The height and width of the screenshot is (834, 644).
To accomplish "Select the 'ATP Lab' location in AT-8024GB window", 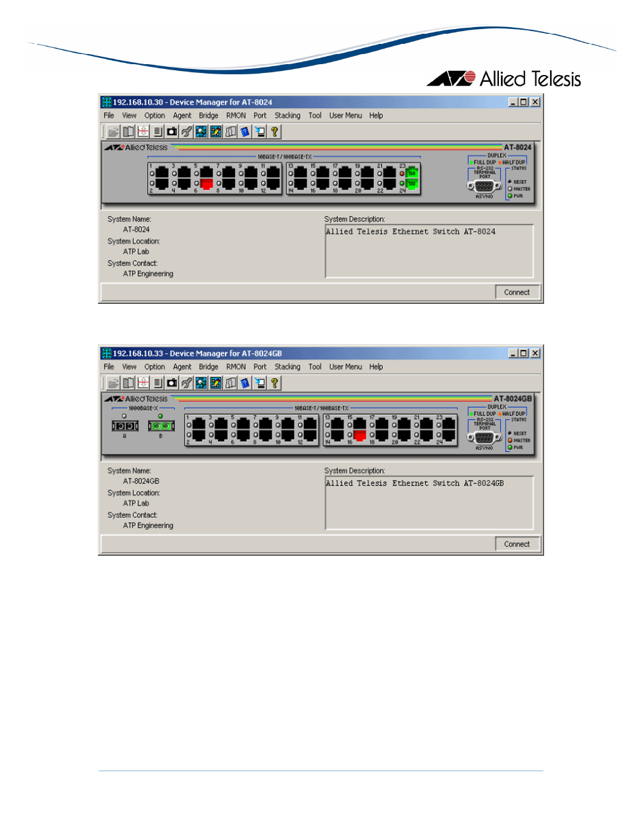I will pos(136,504).
